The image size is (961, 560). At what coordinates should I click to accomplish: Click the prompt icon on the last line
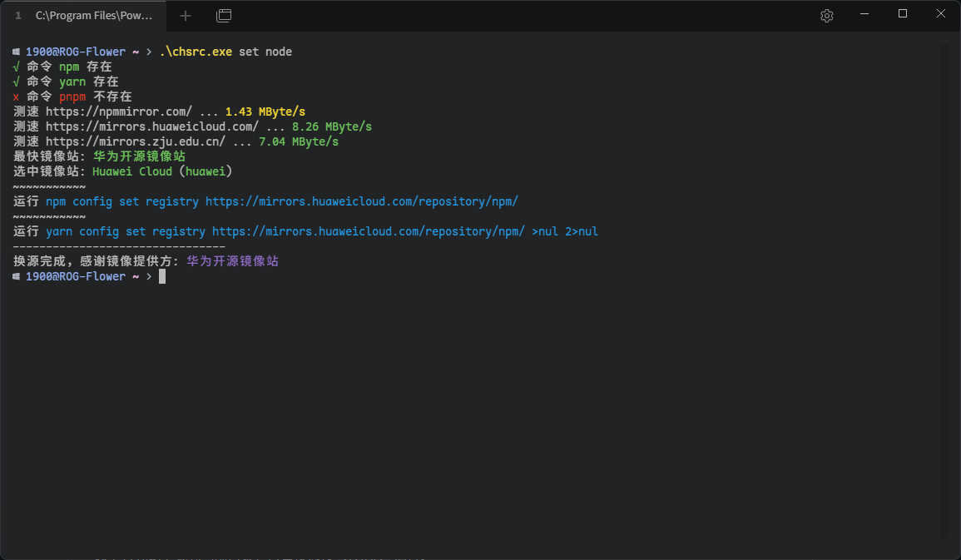[14, 275]
